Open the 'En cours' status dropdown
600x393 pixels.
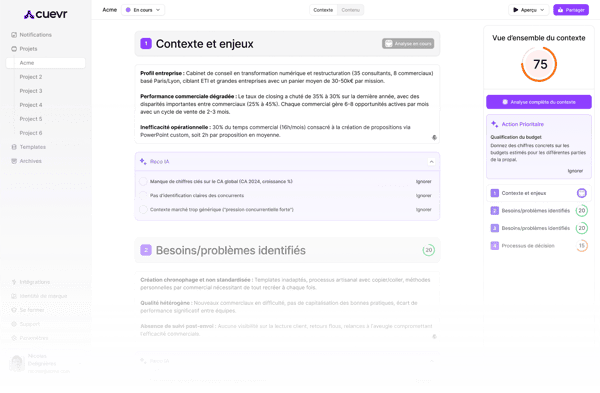(x=143, y=10)
